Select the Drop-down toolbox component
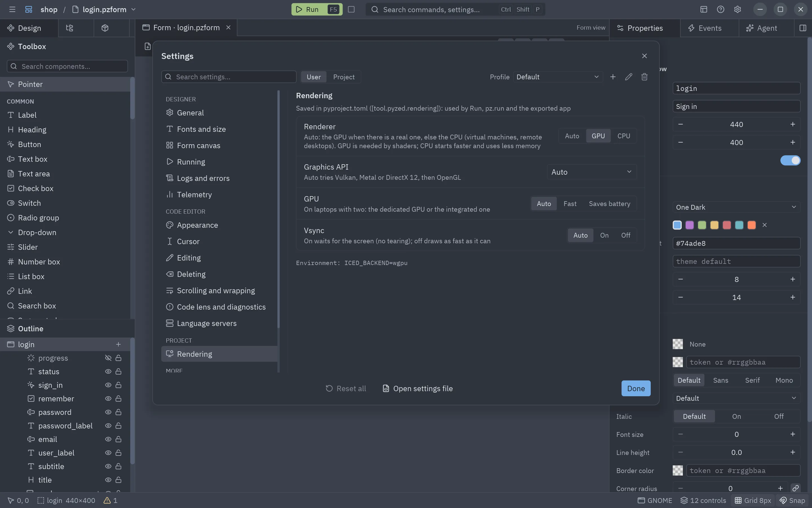 65,233
